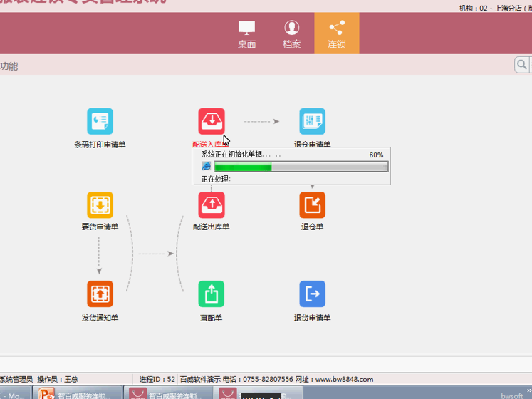Switch to the 档案 archive tab
Image resolution: width=532 pixels, height=399 pixels.
pyautogui.click(x=291, y=33)
